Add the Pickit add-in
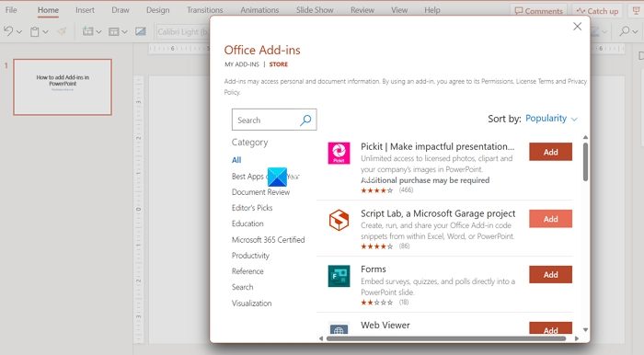 pos(550,152)
